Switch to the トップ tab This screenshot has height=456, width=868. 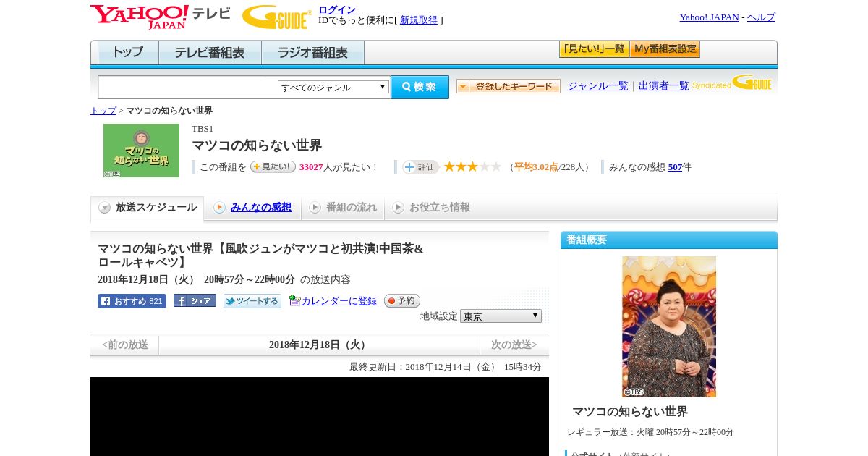[128, 52]
